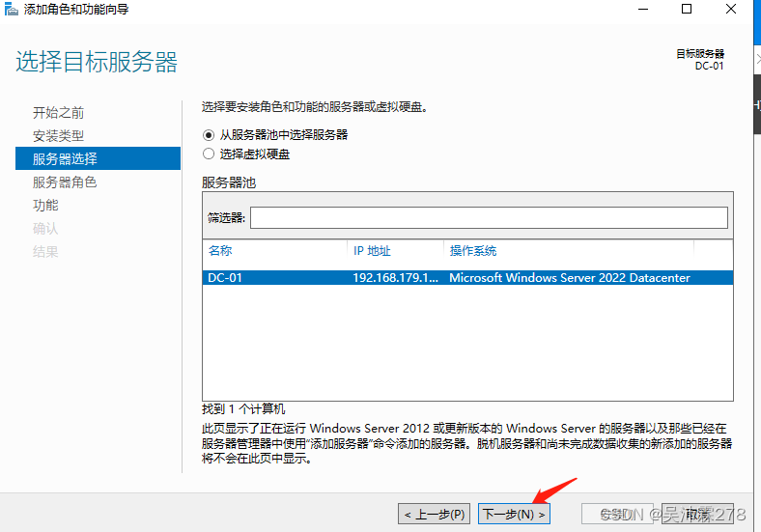Select the DC-01 server row
The width and height of the screenshot is (761, 532).
point(467,278)
